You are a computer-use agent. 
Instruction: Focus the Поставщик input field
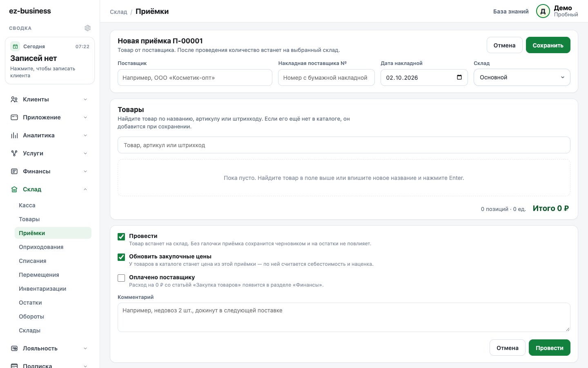[x=195, y=77]
